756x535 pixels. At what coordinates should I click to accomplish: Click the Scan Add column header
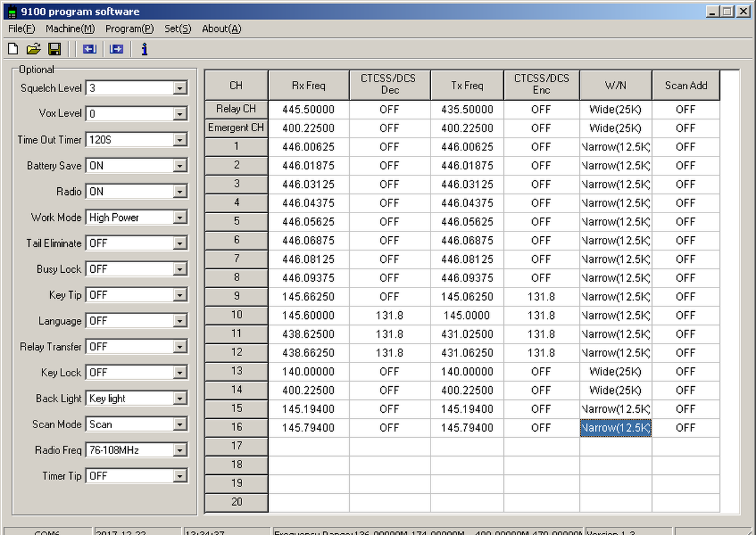686,85
